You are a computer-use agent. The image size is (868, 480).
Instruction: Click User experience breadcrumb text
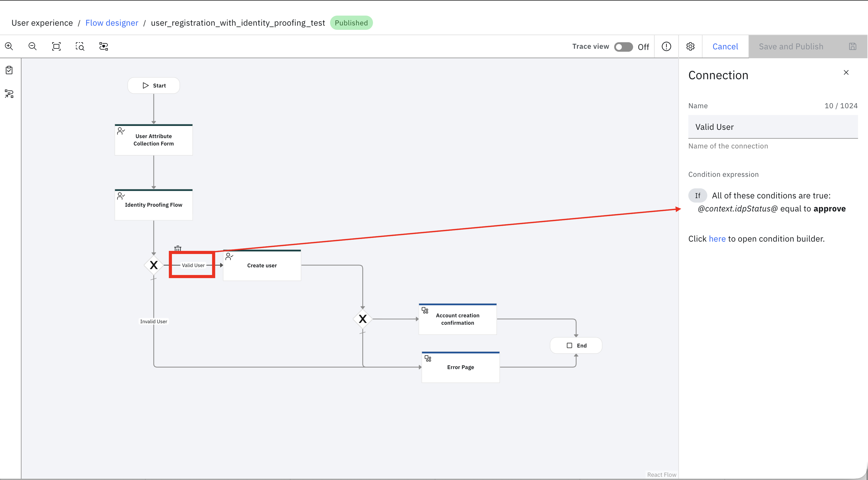click(x=42, y=23)
